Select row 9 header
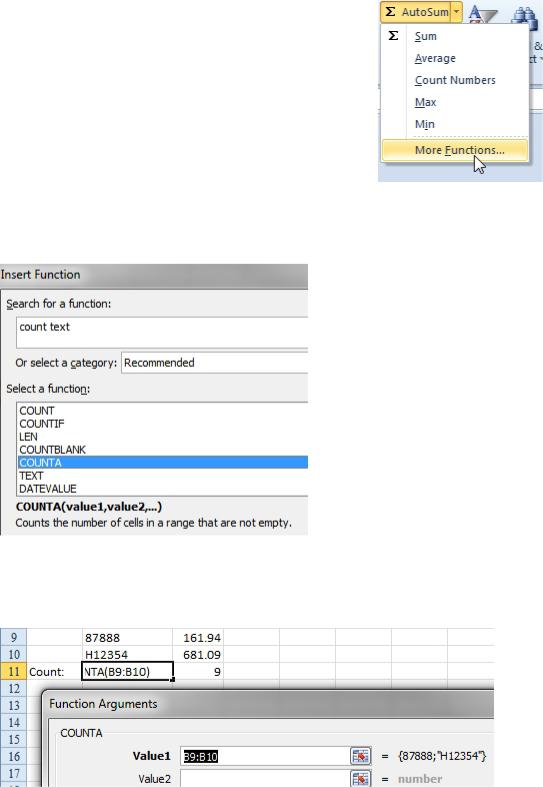This screenshot has height=787, width=543. [13, 638]
